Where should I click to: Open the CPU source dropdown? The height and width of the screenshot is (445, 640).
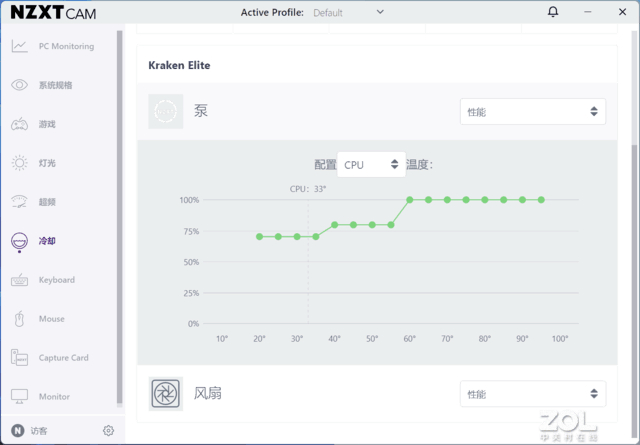371,164
